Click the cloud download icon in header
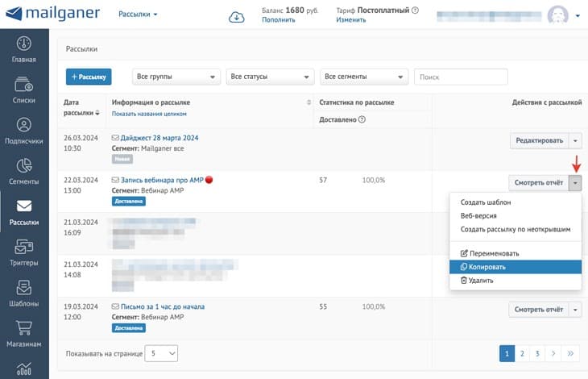 [237, 16]
